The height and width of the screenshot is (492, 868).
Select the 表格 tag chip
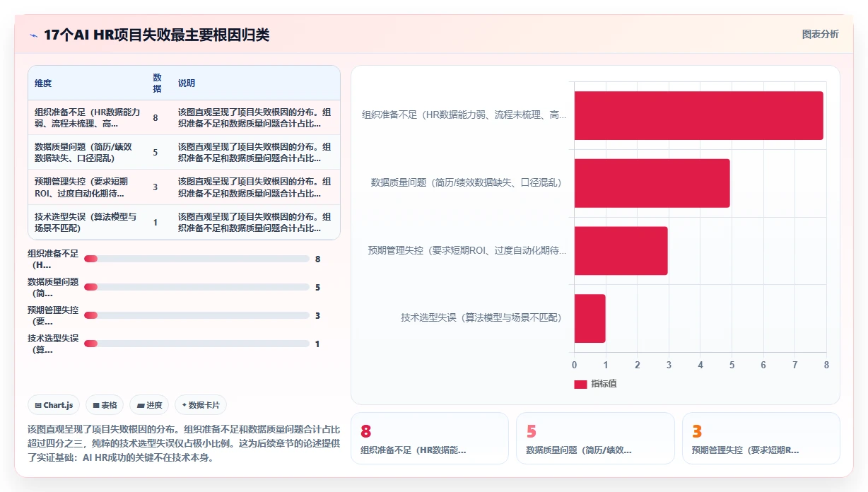pos(105,405)
